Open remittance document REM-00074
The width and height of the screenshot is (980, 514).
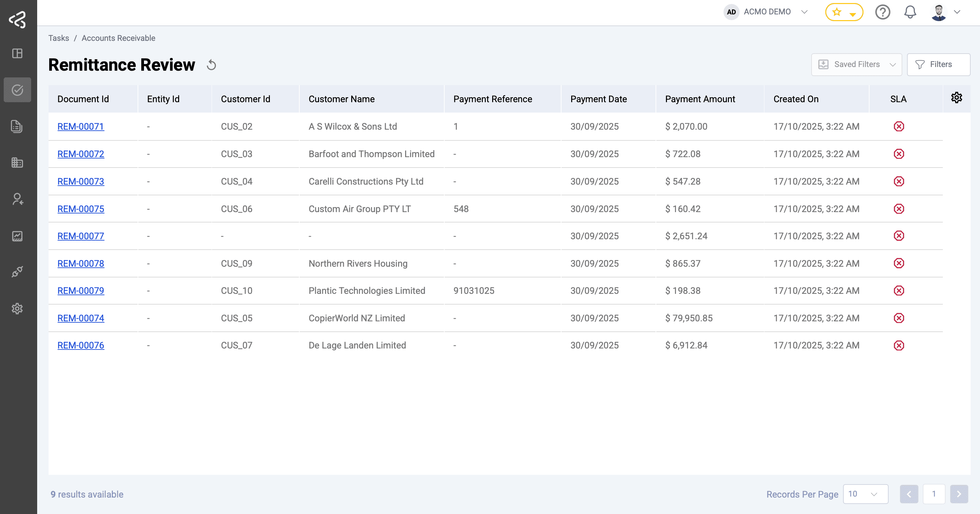click(80, 318)
